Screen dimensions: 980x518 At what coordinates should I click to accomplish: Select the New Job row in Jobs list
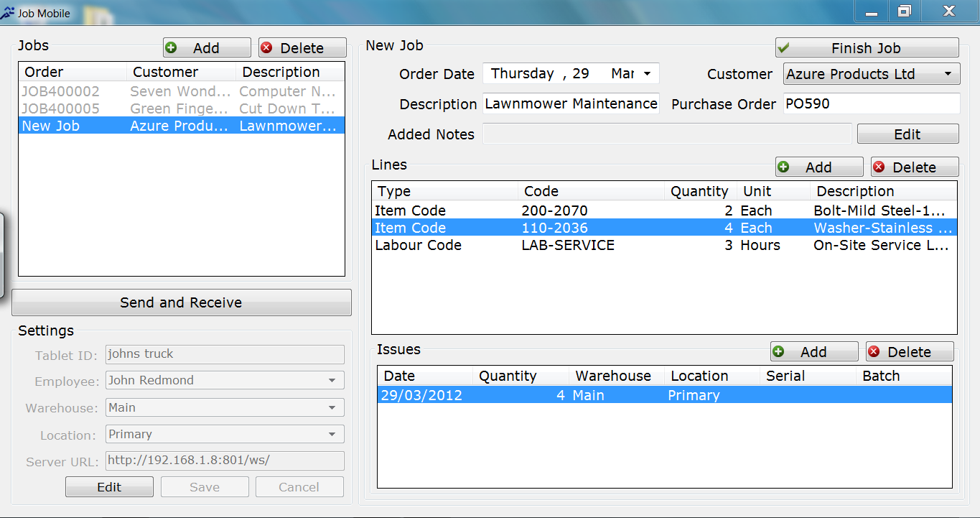tap(182, 126)
